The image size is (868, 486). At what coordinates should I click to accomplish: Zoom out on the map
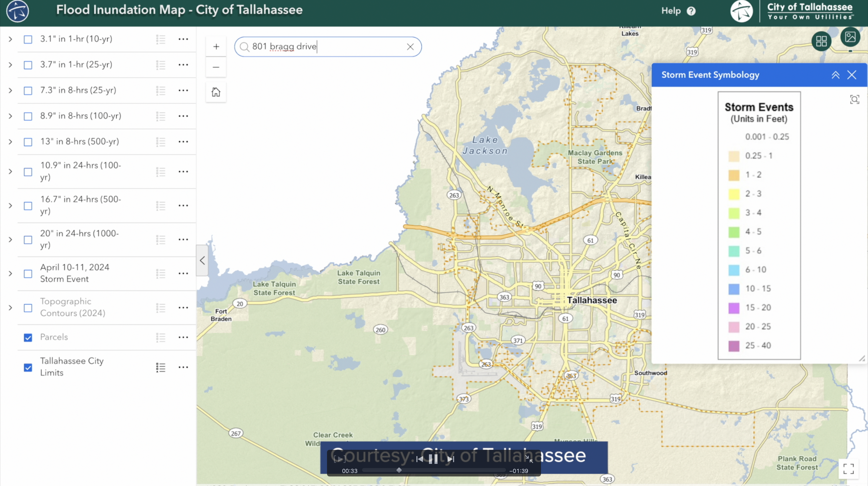coord(216,67)
